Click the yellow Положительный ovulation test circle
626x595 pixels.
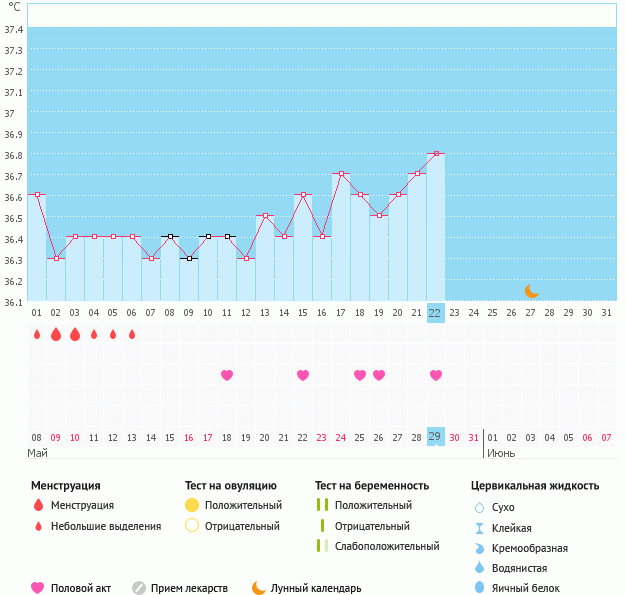click(192, 505)
